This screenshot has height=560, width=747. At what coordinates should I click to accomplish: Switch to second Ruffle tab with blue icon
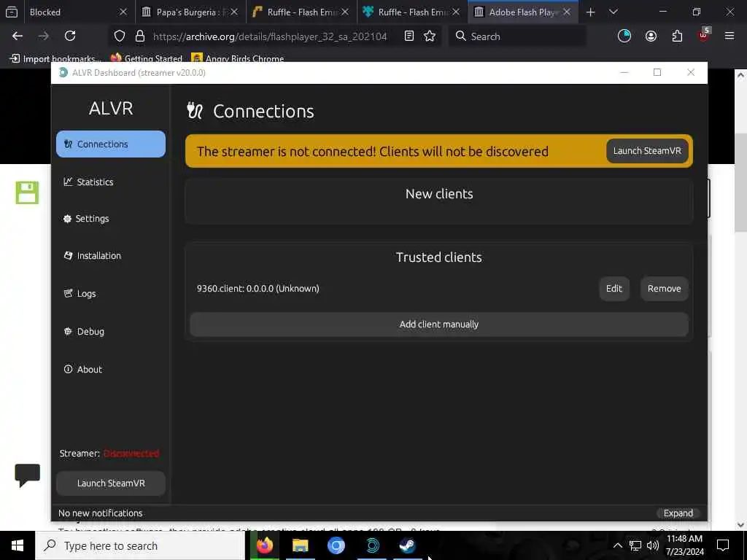[411, 12]
